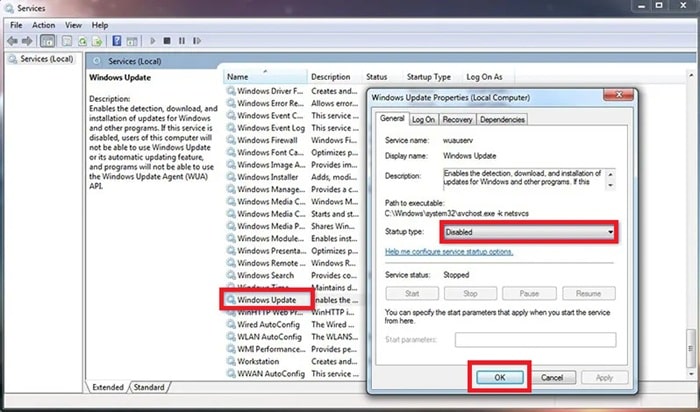Click the Start Service play icon
The image size is (700, 412).
[153, 41]
